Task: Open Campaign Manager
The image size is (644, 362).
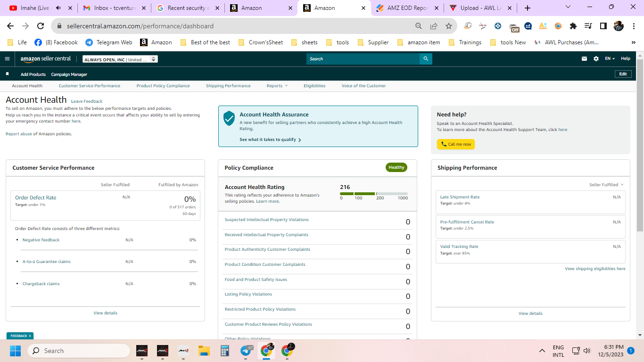Action: coord(69,74)
